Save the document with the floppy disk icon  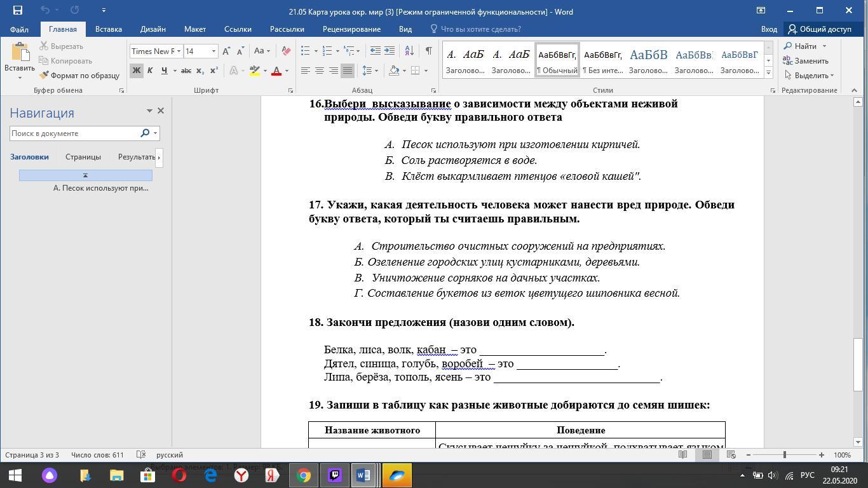(17, 10)
